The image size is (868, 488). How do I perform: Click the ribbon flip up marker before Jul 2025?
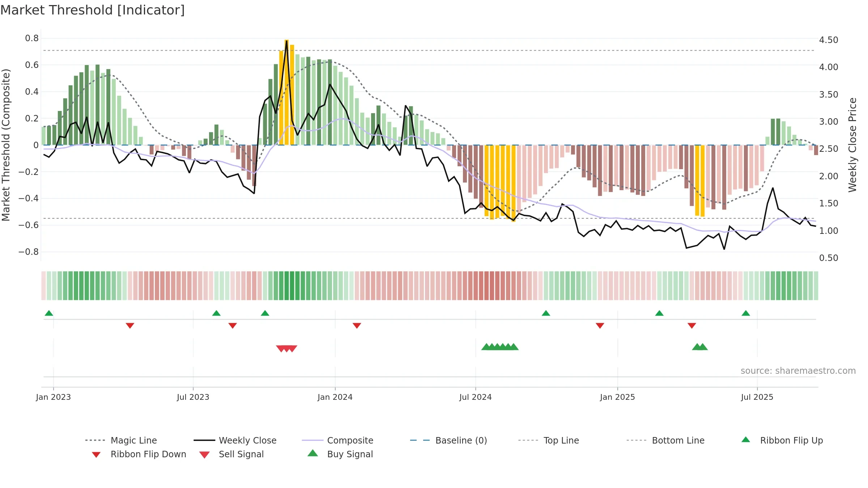[x=746, y=313]
